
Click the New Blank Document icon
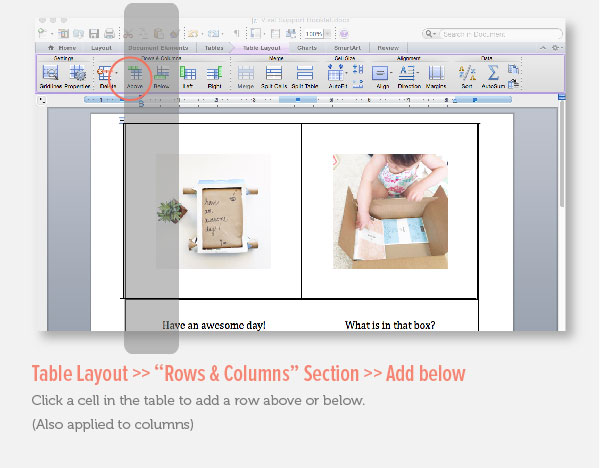tap(42, 34)
